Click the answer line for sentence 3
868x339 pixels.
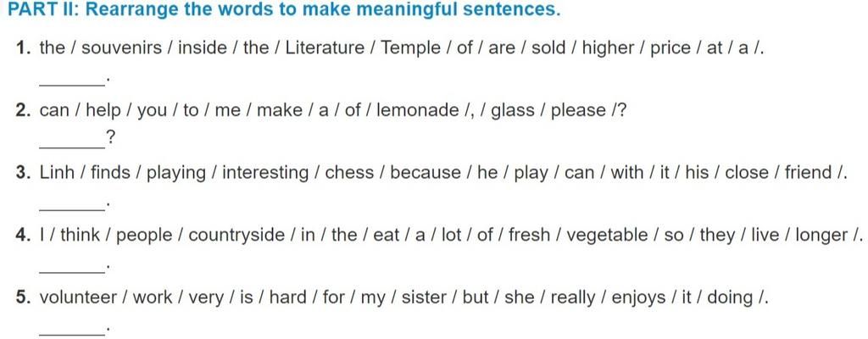point(71,206)
